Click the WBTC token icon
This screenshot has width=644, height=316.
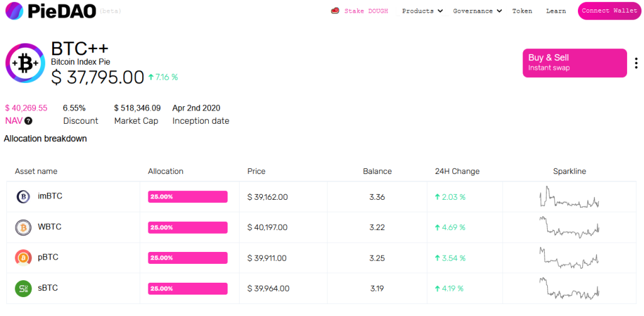click(23, 227)
